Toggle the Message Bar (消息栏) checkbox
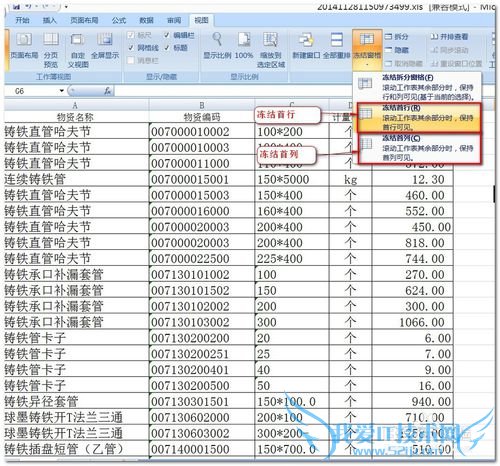This screenshot has height=466, width=500. (131, 60)
